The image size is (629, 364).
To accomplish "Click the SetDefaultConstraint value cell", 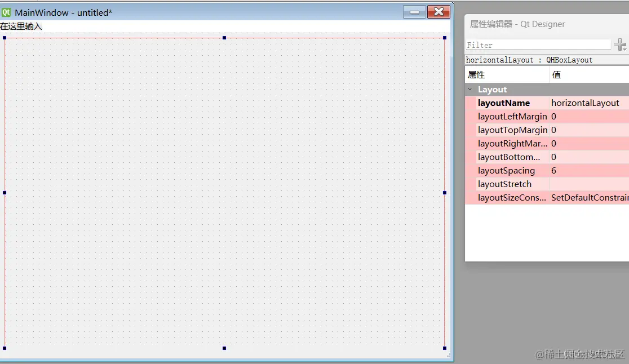I will point(589,198).
